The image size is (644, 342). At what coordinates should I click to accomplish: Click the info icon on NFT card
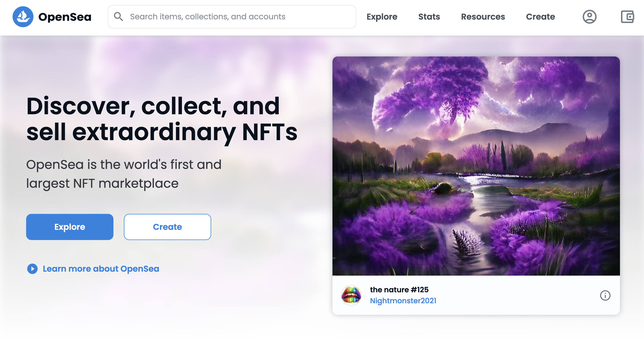click(x=605, y=295)
